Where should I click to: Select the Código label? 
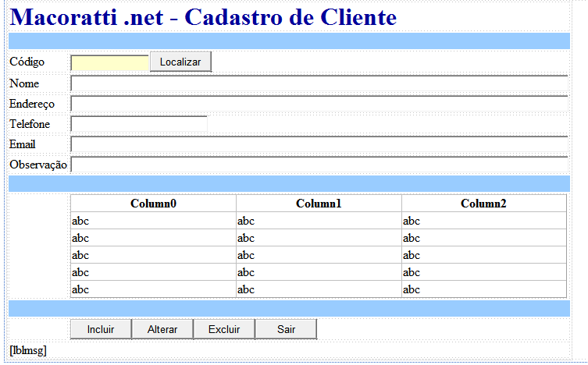(x=27, y=62)
